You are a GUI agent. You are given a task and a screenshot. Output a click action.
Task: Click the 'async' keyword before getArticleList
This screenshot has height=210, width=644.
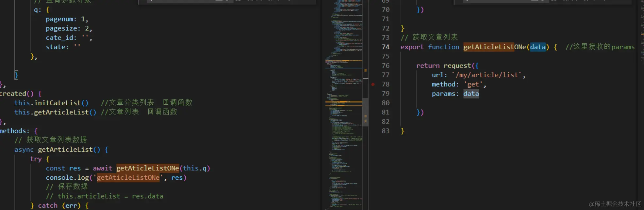24,150
